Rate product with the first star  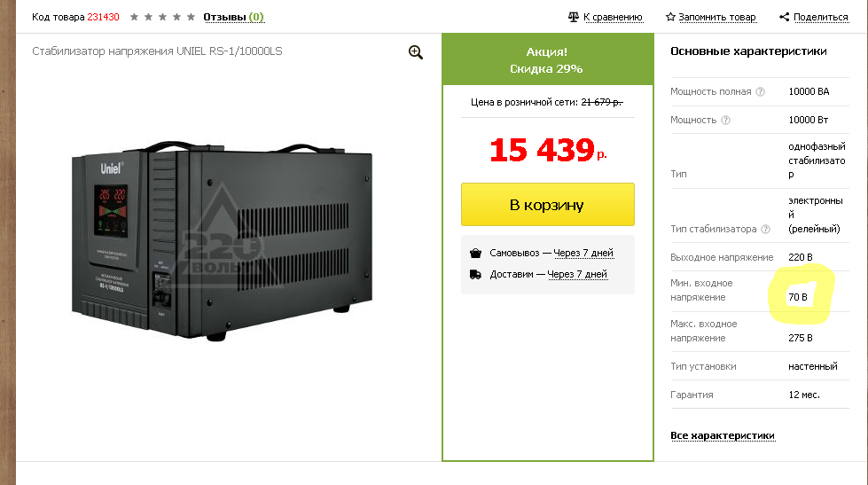pos(134,17)
